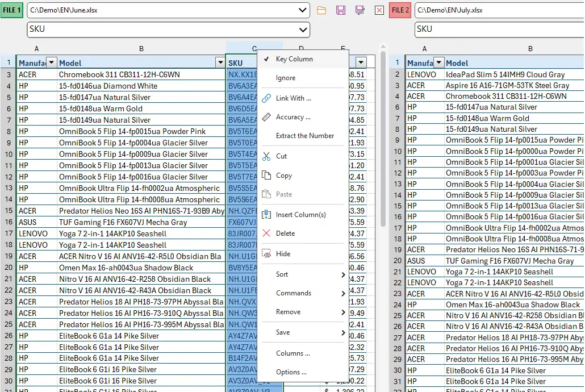The image size is (585, 392).
Task: Select Delete in the context menu
Action: click(303, 233)
